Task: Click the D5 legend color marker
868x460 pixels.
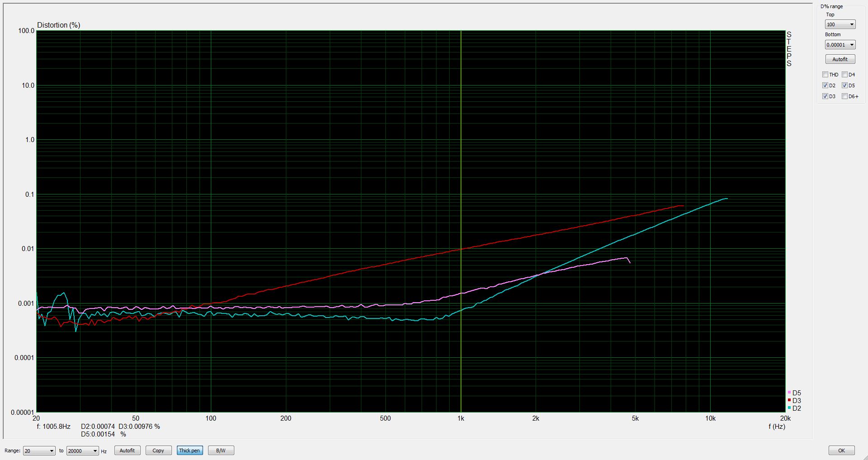Action: tap(789, 393)
